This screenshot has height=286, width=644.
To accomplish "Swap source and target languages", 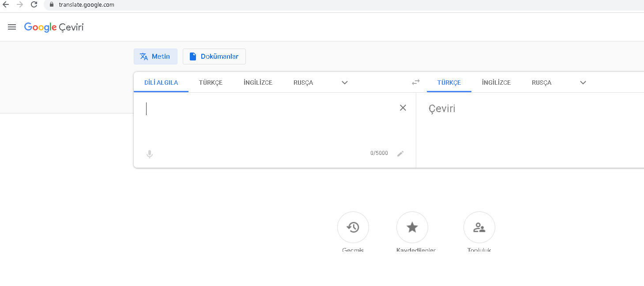I will [x=416, y=82].
